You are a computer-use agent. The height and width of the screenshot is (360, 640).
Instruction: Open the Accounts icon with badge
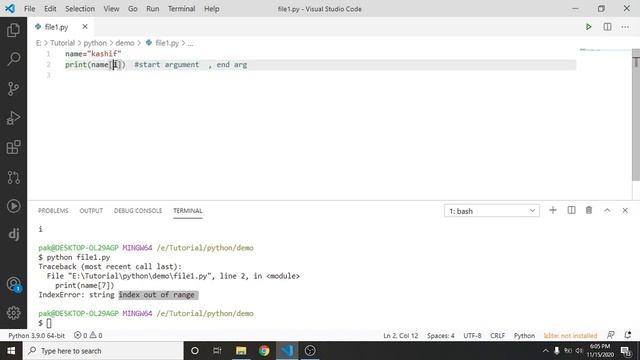point(13,284)
